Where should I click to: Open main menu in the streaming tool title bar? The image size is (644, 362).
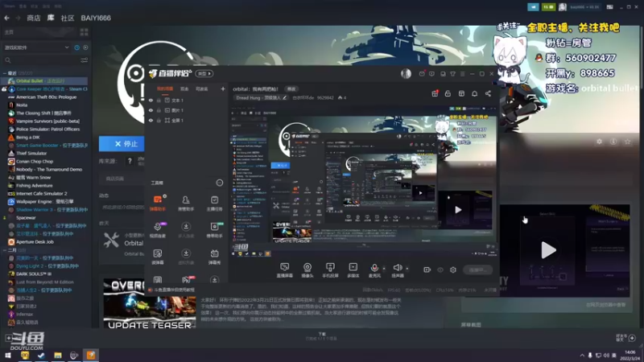click(462, 74)
